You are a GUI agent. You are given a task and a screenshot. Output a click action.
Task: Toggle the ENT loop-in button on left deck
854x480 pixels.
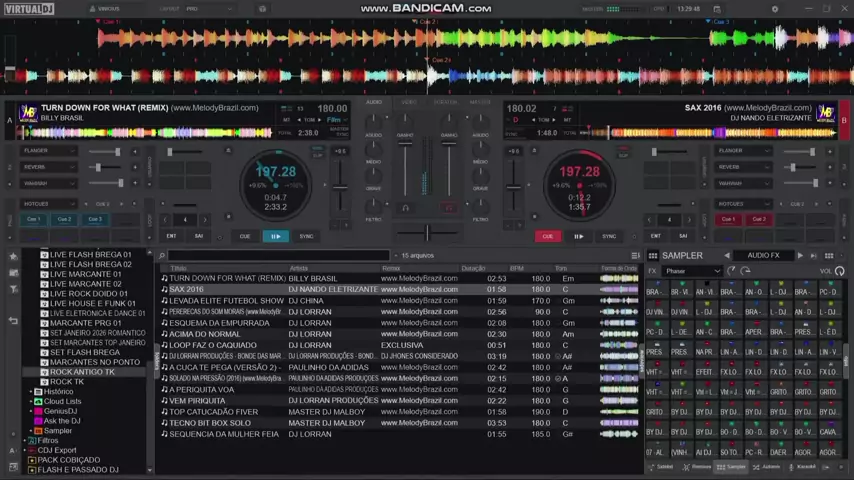click(171, 237)
